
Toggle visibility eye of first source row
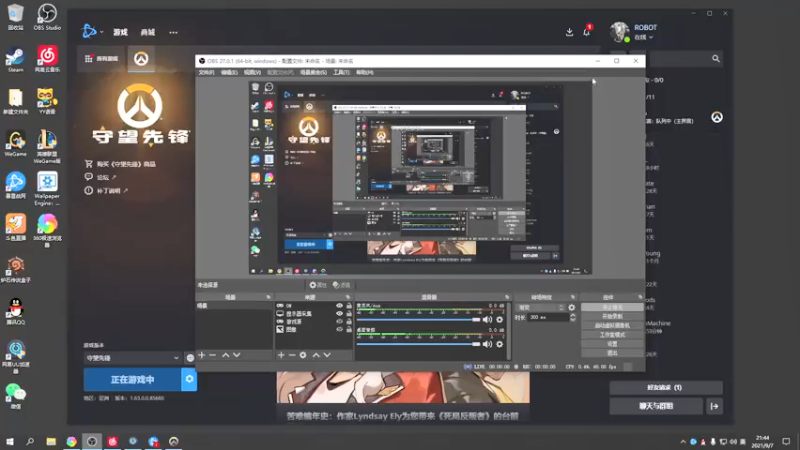point(339,306)
